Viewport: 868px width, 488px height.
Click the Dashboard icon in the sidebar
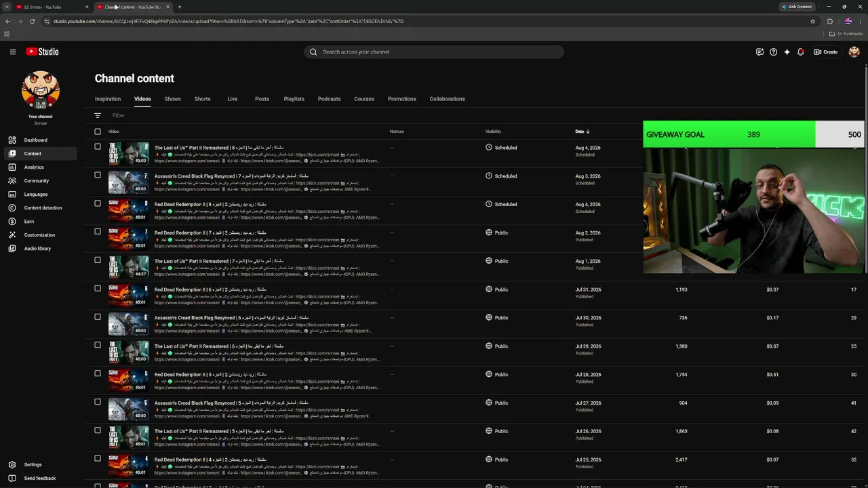click(x=12, y=140)
